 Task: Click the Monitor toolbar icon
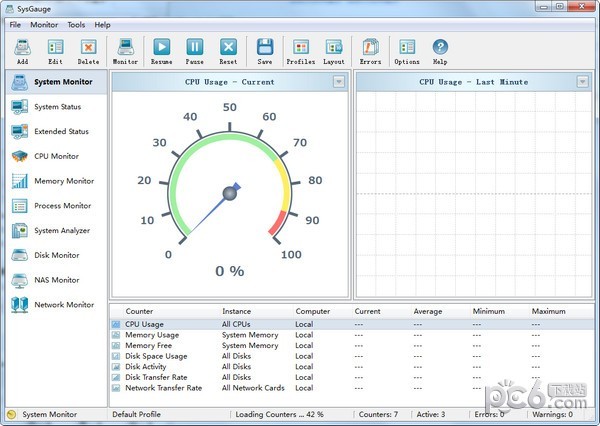(x=126, y=51)
